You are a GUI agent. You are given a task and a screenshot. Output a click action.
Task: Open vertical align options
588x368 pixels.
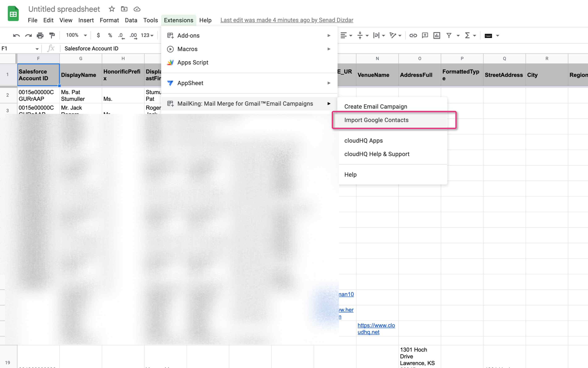point(363,35)
